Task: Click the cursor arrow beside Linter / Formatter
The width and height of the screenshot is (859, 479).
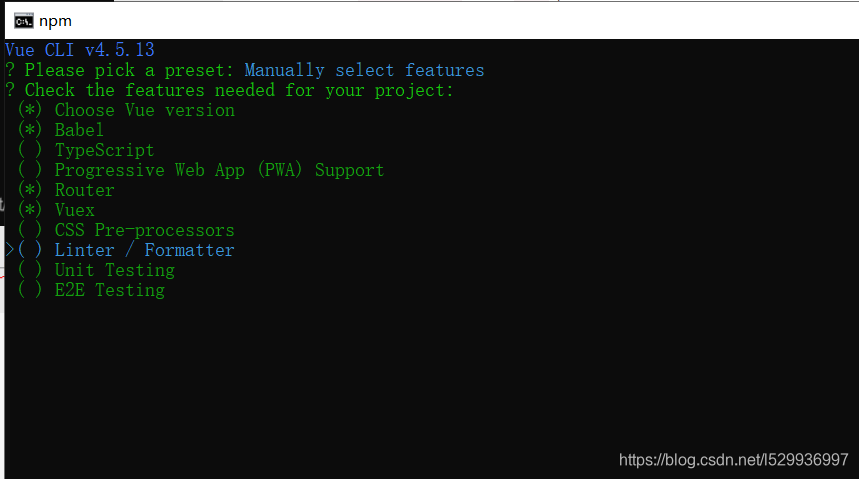Action: (x=10, y=250)
